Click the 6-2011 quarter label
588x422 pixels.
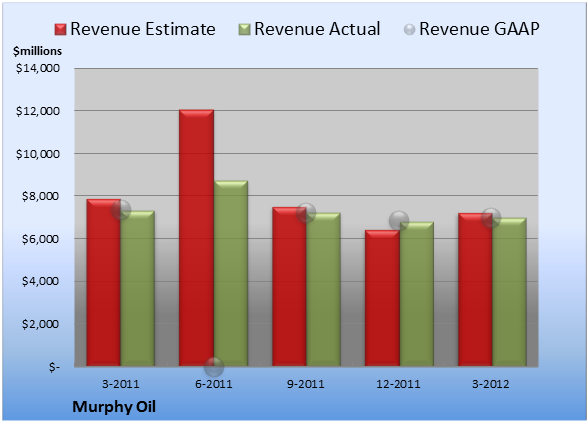point(214,384)
